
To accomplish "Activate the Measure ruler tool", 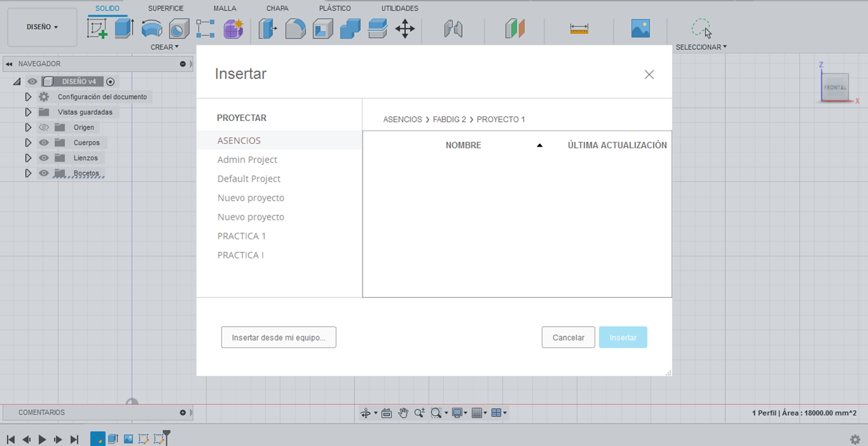I will tap(579, 29).
